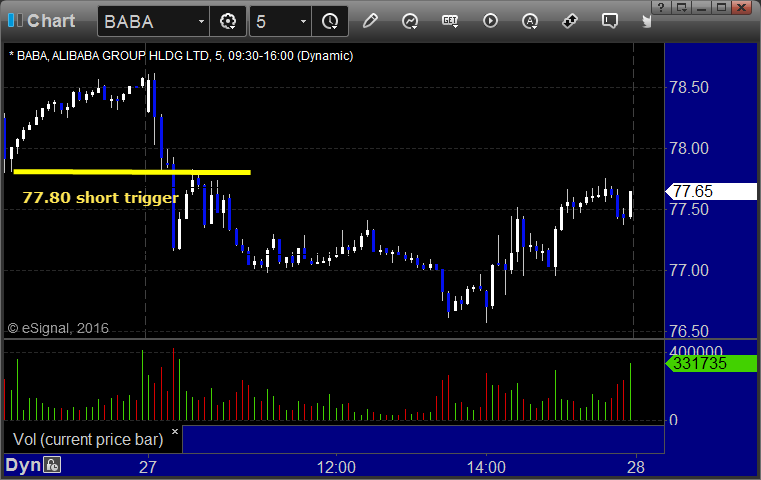The image size is (761, 480).
Task: Click the 'Vol (current price bar)' label
Action: click(88, 439)
